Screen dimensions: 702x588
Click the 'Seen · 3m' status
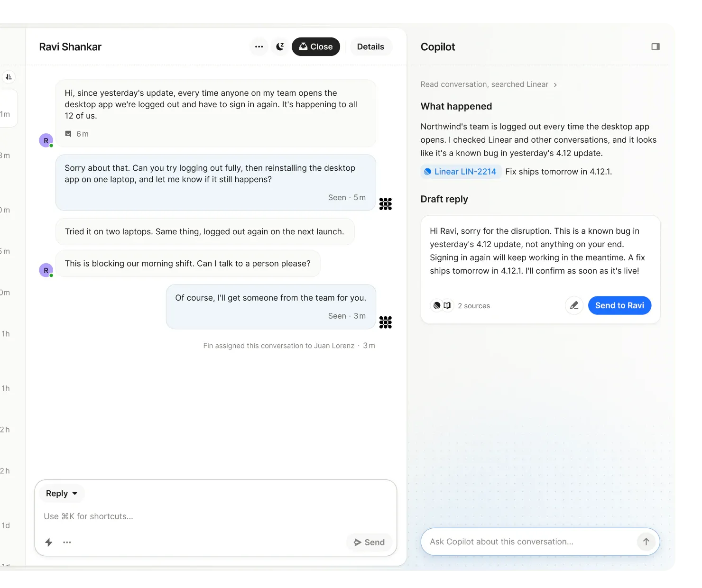tap(347, 316)
